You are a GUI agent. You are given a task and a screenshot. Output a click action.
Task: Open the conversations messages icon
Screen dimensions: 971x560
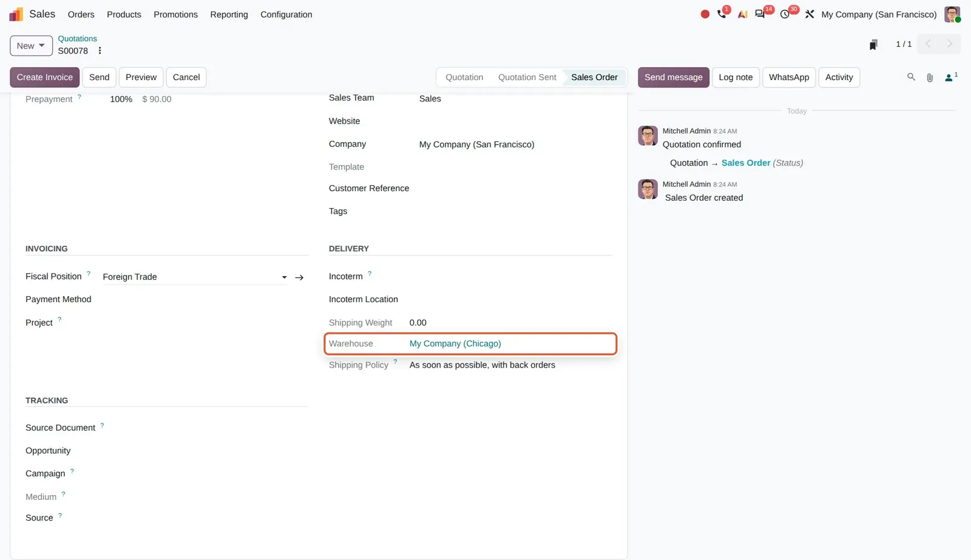(x=760, y=14)
